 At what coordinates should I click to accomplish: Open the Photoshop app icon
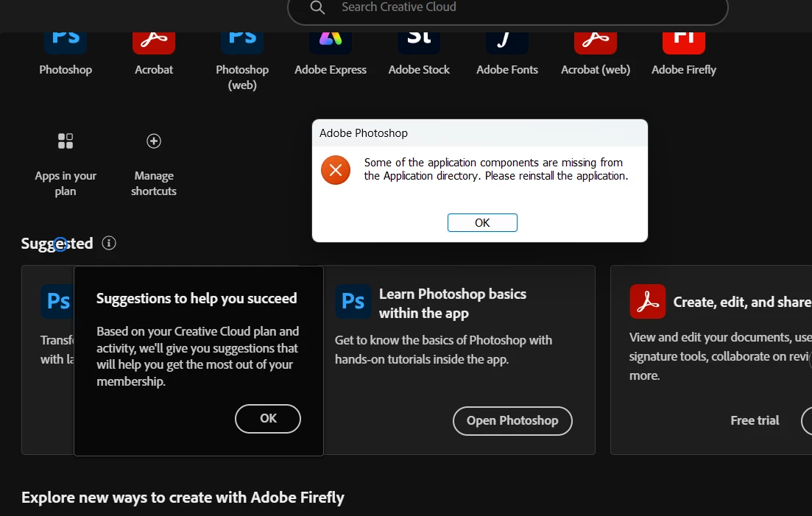tap(66, 43)
